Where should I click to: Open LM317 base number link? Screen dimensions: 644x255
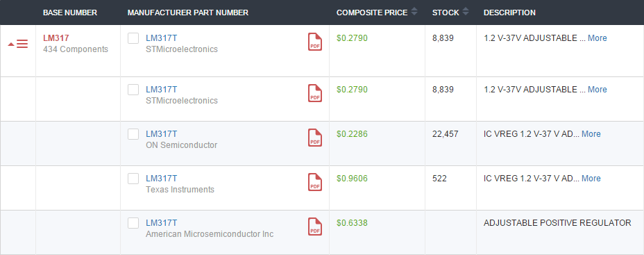pos(56,38)
